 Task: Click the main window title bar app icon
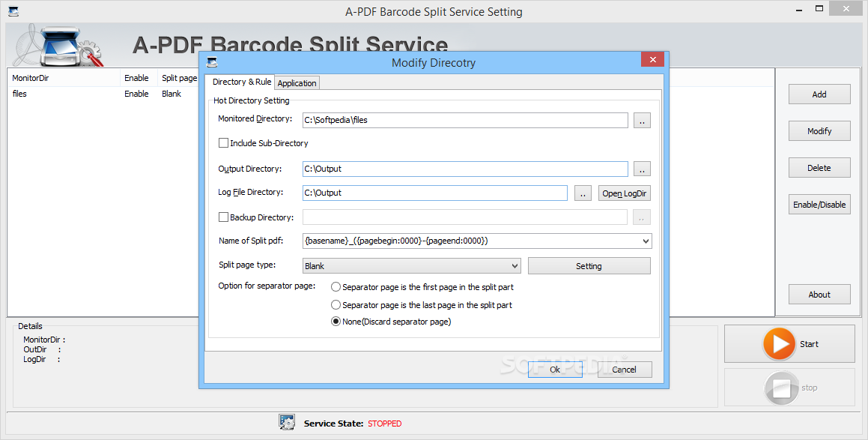point(13,11)
